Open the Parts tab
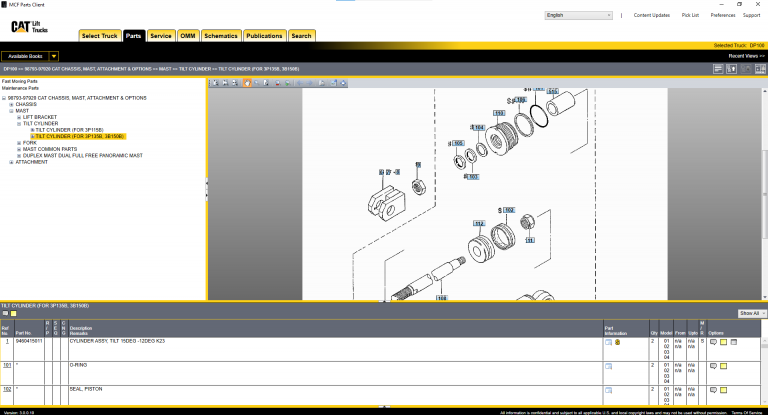The width and height of the screenshot is (768, 415). (133, 36)
